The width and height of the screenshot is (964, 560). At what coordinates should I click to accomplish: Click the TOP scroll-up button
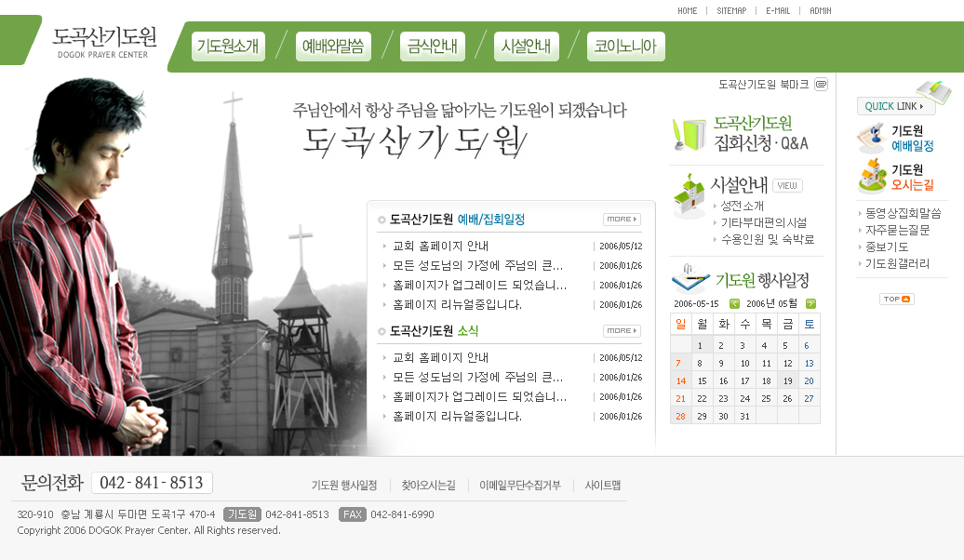tap(897, 299)
